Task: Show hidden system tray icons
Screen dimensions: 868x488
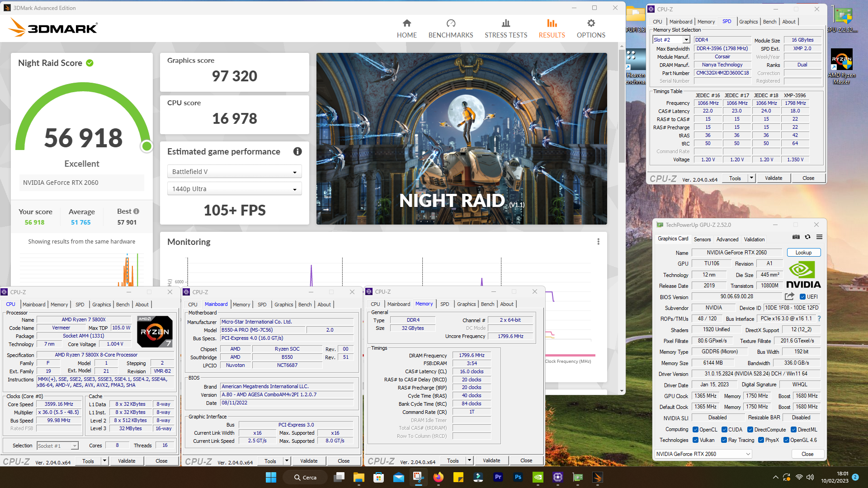Action: pyautogui.click(x=775, y=477)
